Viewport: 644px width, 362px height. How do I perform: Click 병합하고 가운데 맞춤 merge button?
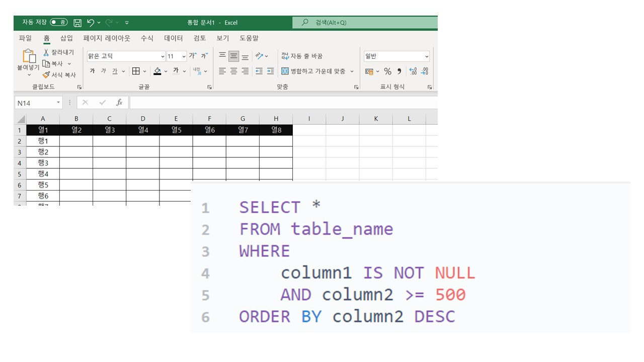pos(313,71)
